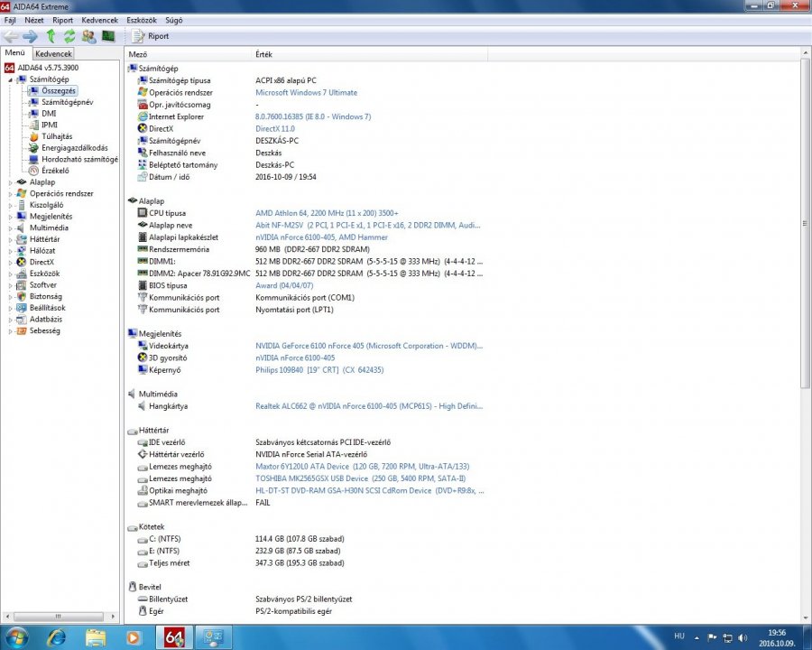812x650 pixels.
Task: Open the Súgó menu
Action: click(x=174, y=20)
